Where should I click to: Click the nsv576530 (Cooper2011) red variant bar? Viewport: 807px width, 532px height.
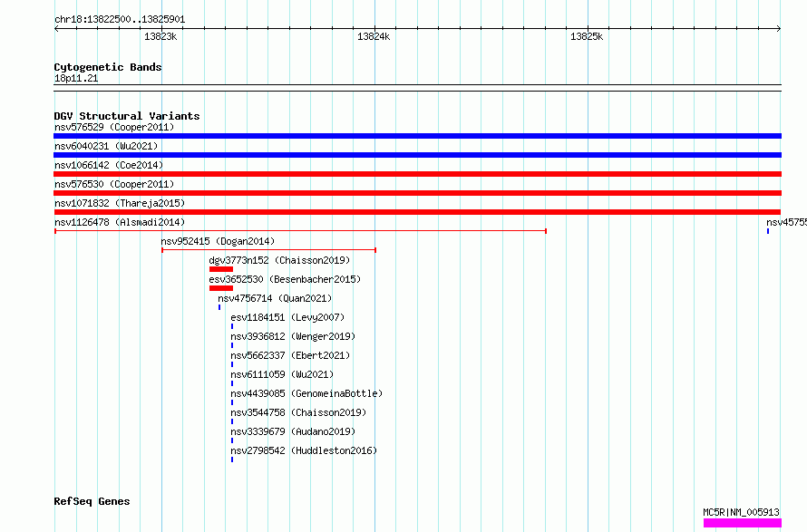click(417, 193)
